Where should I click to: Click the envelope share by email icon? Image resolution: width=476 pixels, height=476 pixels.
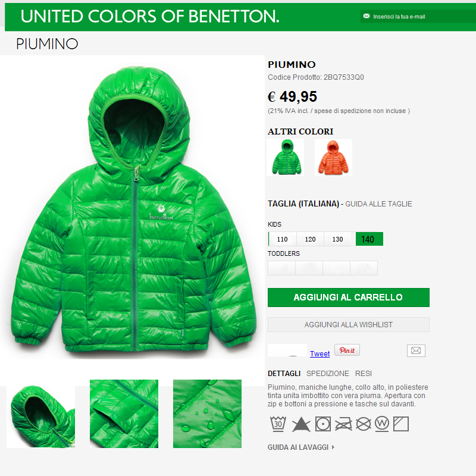[x=416, y=350]
